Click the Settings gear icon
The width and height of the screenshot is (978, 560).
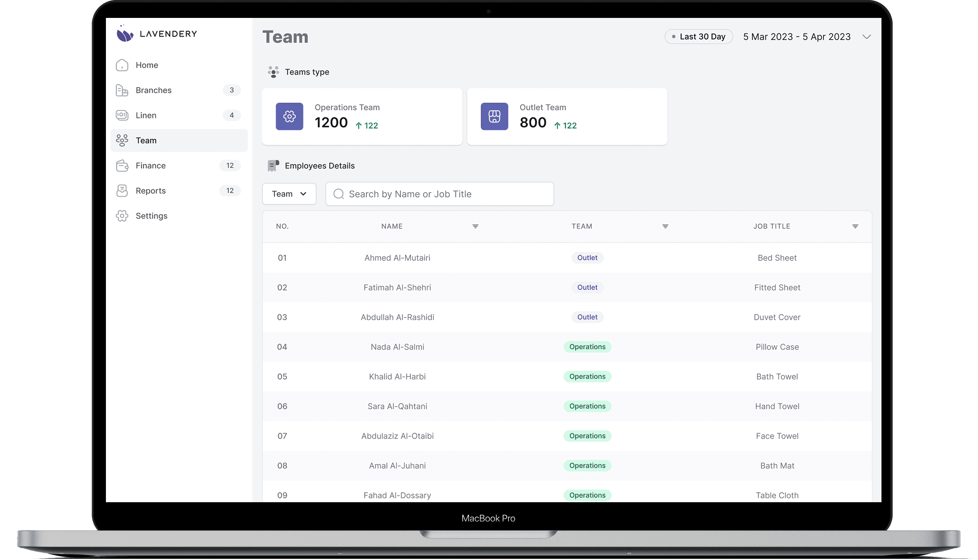pos(122,216)
